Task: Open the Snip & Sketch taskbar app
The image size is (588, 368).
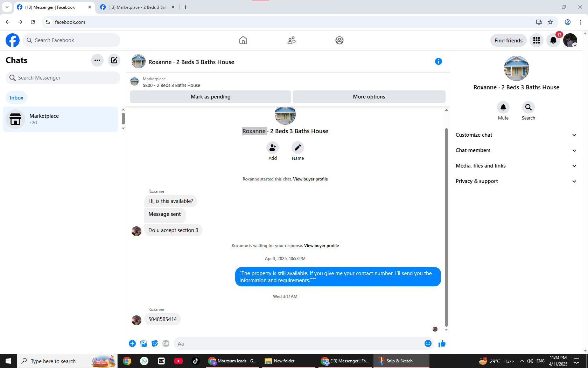Action: tap(401, 361)
